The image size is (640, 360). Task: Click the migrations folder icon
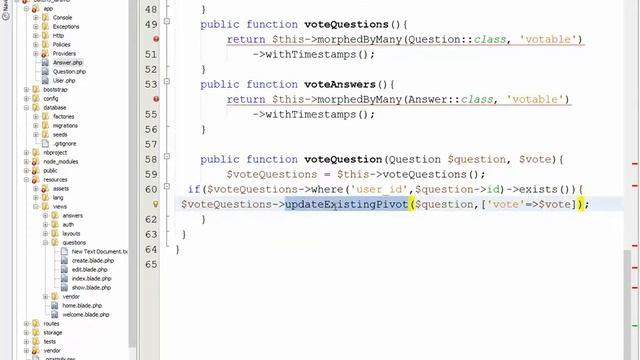(45, 126)
